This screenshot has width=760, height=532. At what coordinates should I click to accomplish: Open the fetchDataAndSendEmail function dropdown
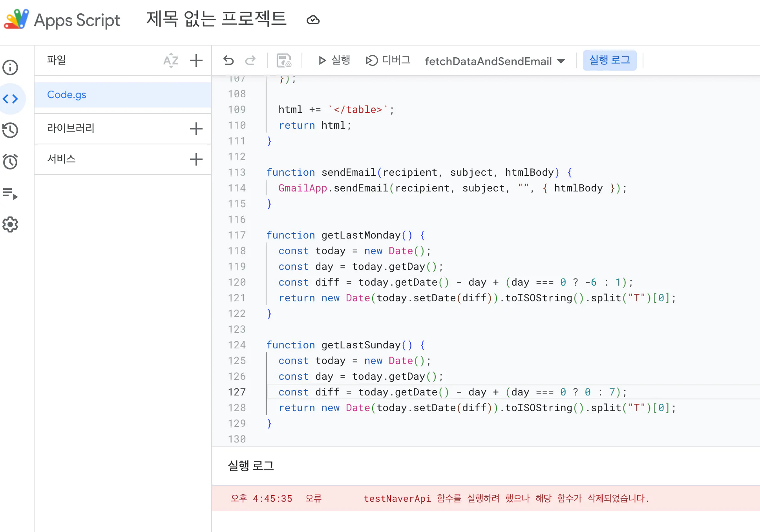(495, 61)
